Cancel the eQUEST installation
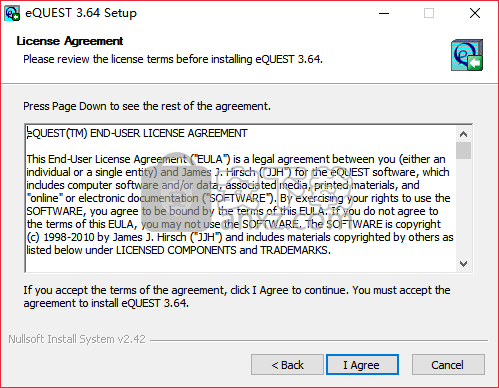 tap(448, 365)
